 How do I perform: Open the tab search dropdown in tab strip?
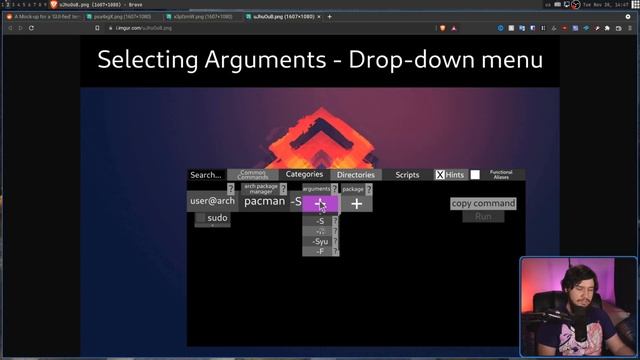tap(628, 17)
